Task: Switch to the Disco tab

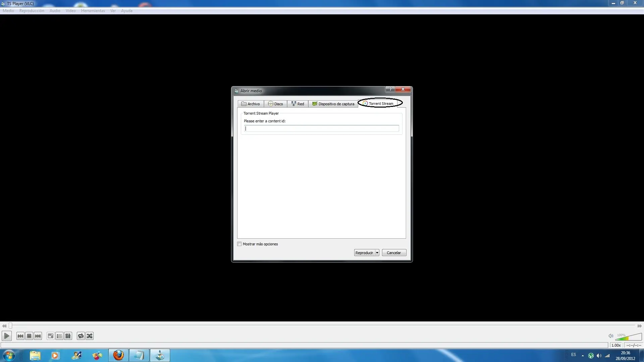Action: (x=275, y=104)
